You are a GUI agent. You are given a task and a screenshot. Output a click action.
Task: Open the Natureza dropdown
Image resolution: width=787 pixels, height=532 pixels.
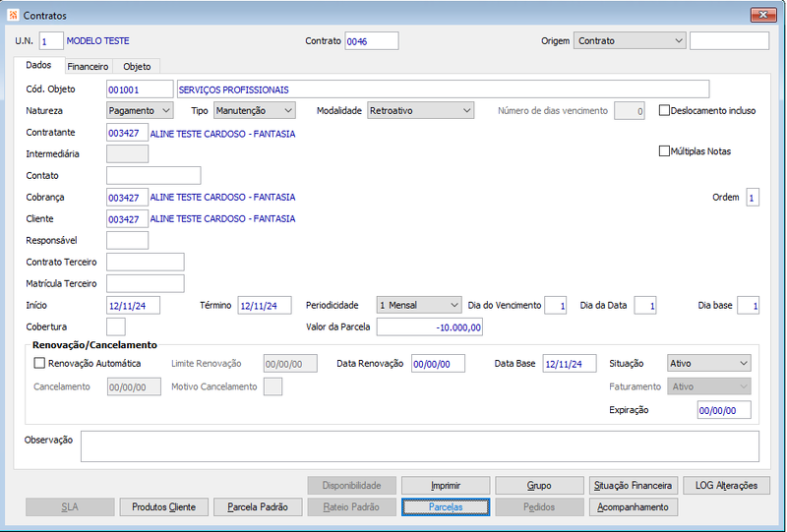[x=140, y=110]
